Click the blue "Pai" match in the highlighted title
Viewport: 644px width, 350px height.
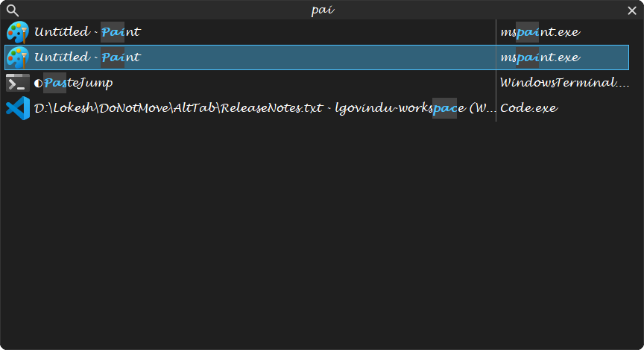pos(113,57)
